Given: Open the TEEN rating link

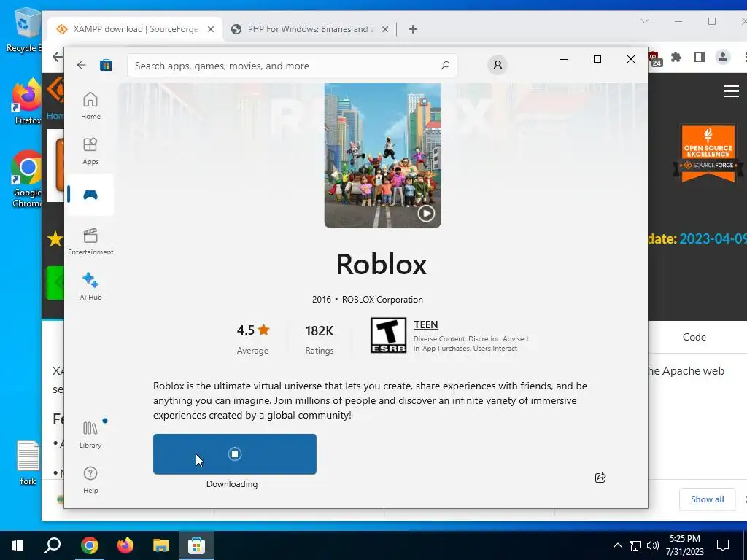Looking at the screenshot, I should point(426,324).
